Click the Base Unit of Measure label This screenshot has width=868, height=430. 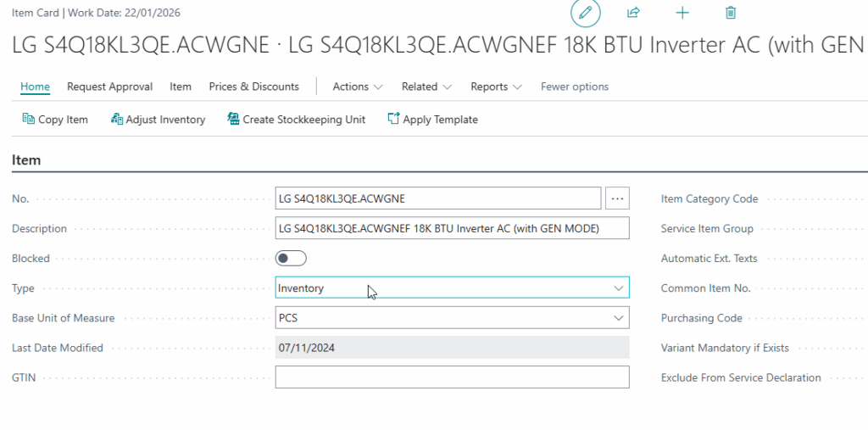[x=63, y=318]
